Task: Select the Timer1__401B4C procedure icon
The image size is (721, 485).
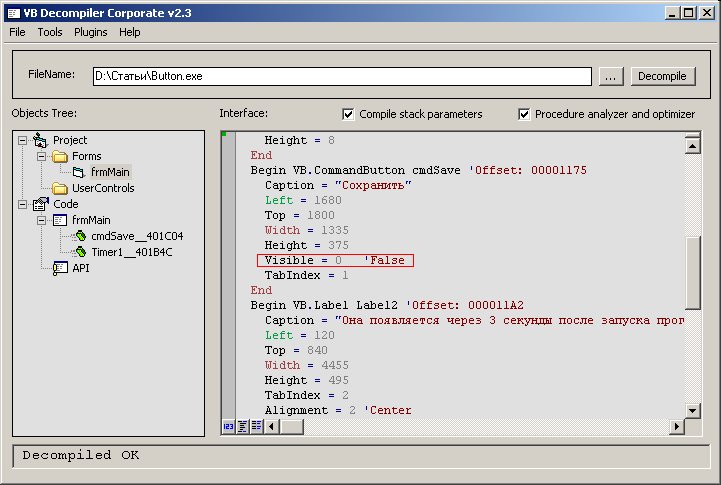Action: click(x=79, y=252)
